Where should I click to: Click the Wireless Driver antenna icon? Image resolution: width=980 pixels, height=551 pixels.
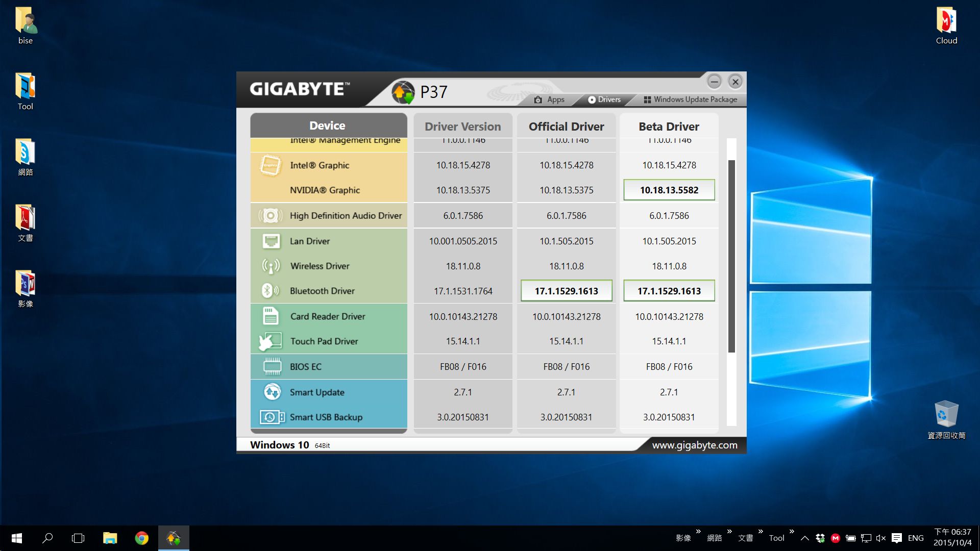(x=271, y=266)
